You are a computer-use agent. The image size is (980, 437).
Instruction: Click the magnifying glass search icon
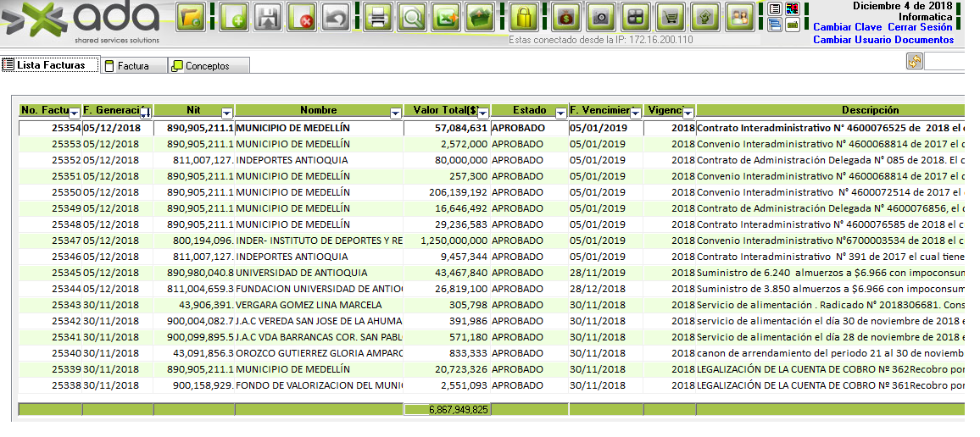click(413, 17)
